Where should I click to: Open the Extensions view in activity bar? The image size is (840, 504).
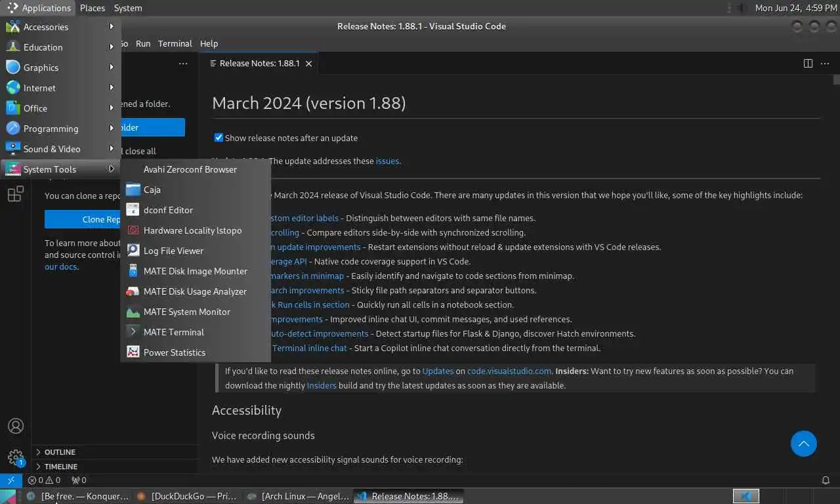(x=15, y=194)
